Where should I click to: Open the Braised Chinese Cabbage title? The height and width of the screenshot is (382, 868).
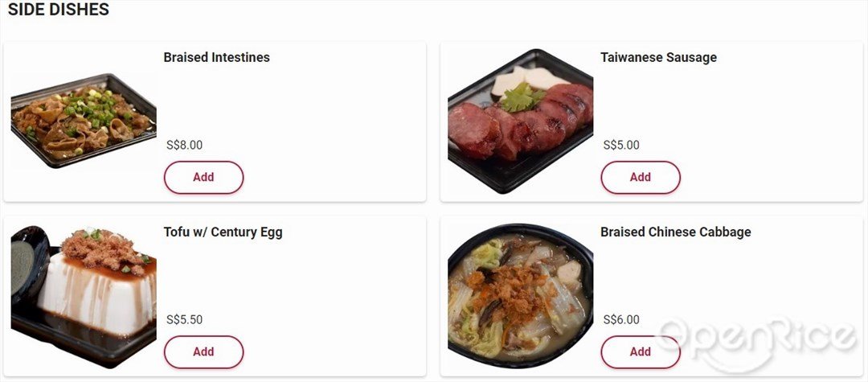click(675, 232)
